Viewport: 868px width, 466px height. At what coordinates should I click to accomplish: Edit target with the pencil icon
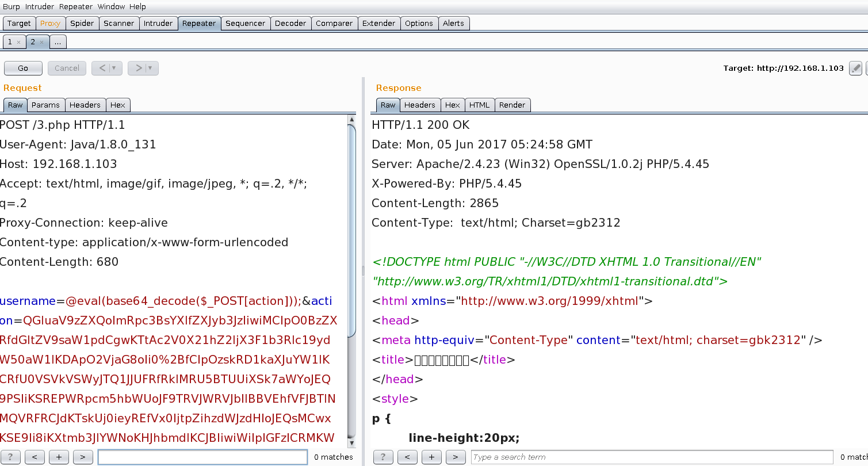[856, 68]
